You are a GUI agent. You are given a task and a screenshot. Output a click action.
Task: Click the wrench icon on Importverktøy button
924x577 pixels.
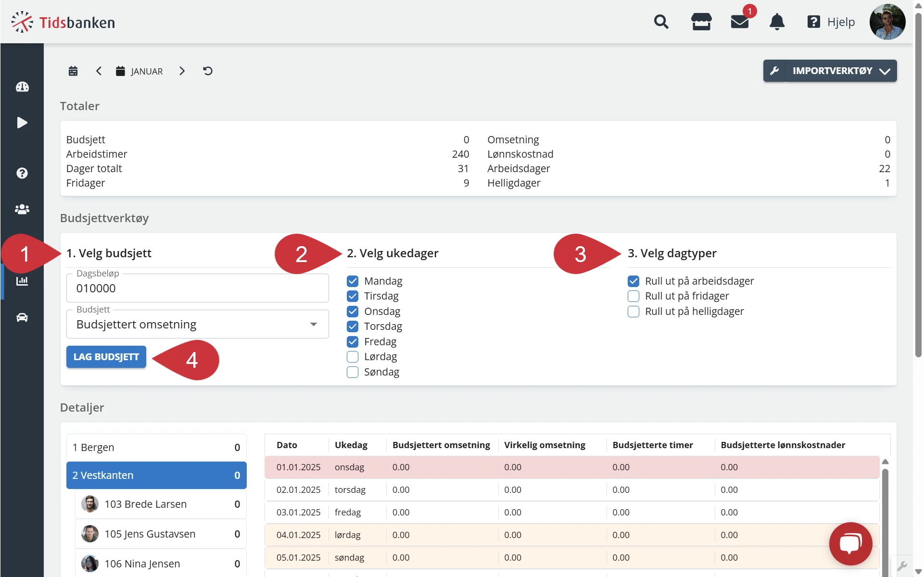click(x=774, y=71)
